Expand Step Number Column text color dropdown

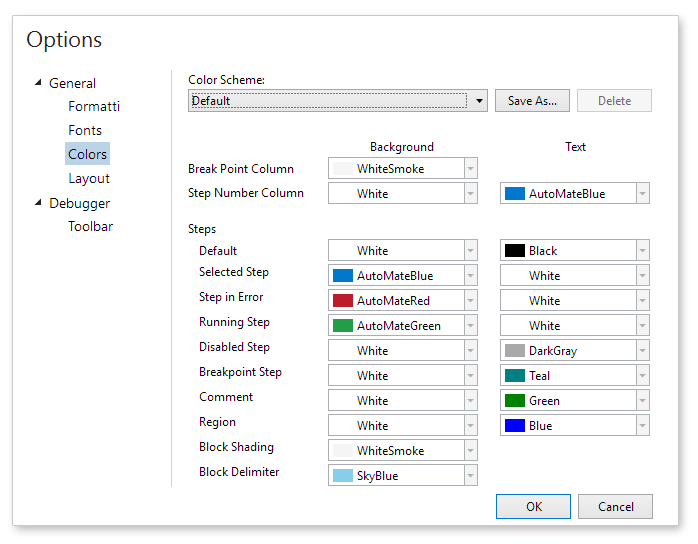point(642,194)
